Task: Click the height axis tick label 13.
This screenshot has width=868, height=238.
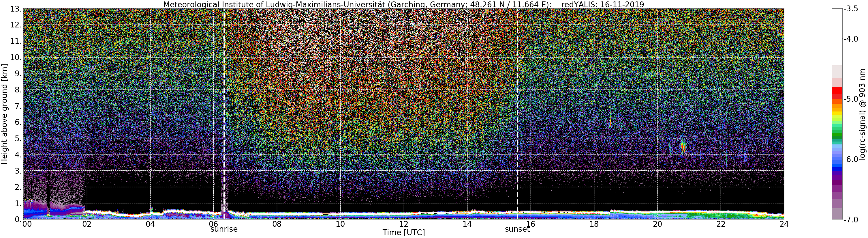Action: (x=16, y=9)
